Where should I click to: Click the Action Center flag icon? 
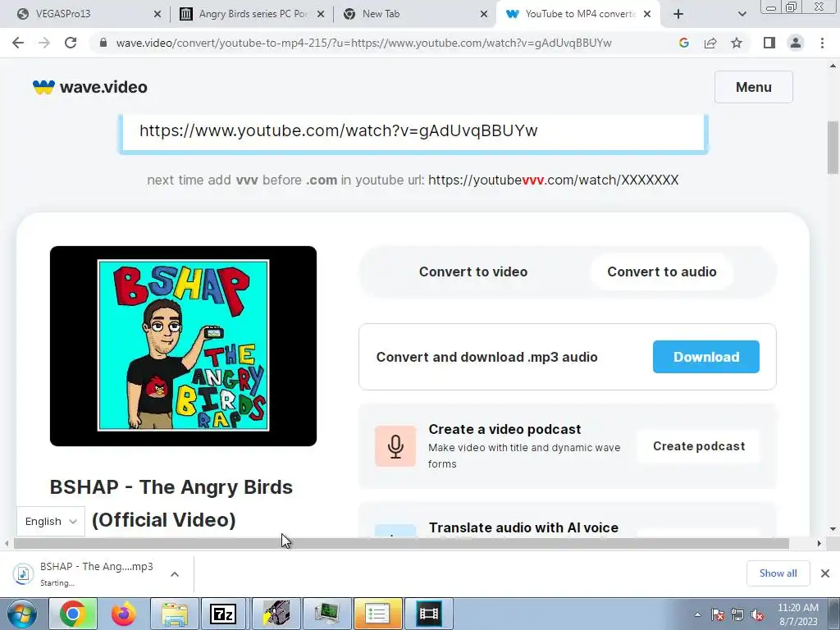click(x=717, y=614)
